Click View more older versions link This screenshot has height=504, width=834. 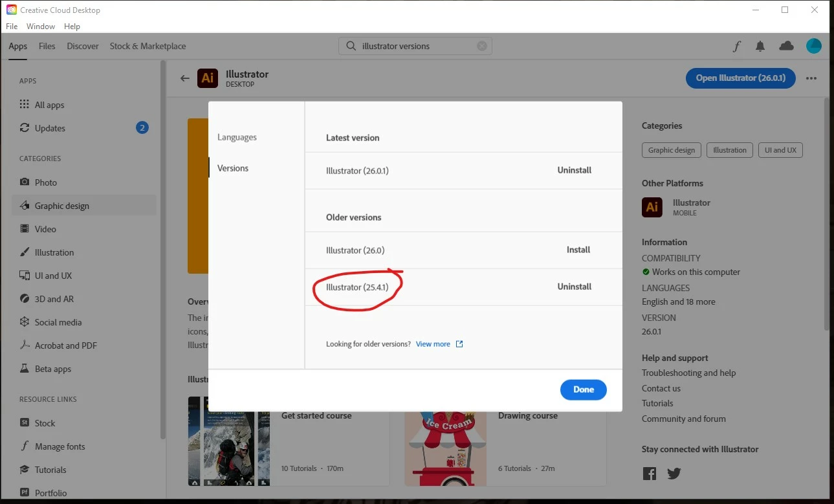pos(433,344)
